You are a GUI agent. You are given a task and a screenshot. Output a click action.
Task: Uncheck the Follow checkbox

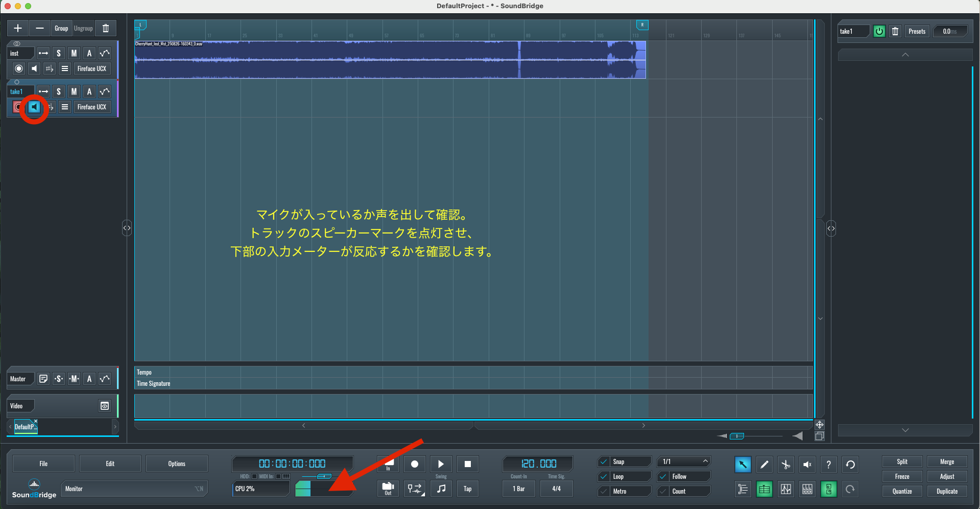[x=663, y=476]
